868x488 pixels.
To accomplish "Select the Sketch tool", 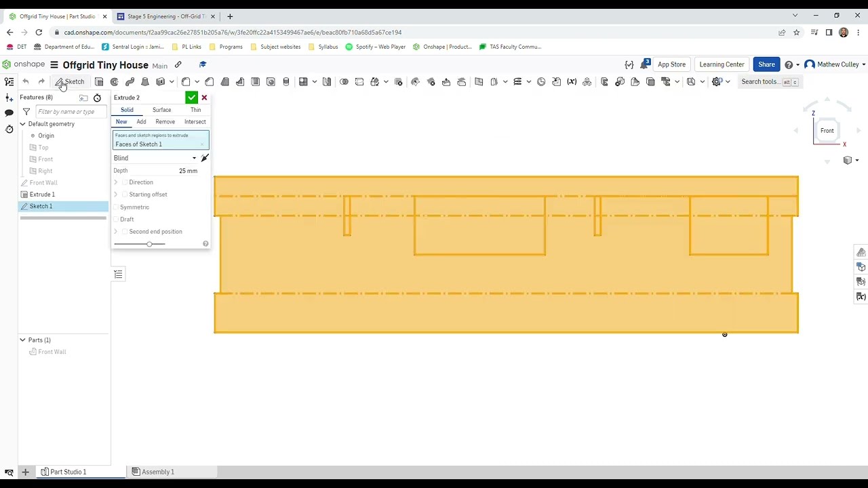I will [70, 81].
